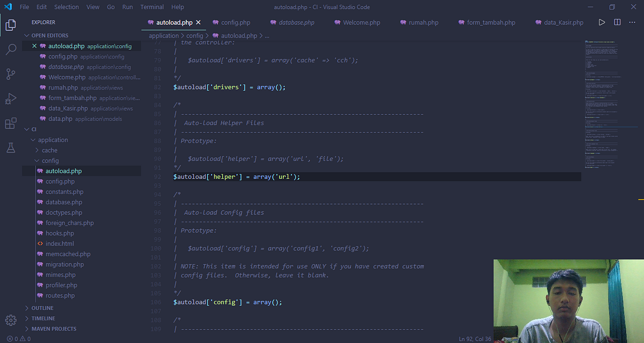This screenshot has width=644, height=343.
Task: Select the Explorer icon in activity bar
Action: pos(10,25)
